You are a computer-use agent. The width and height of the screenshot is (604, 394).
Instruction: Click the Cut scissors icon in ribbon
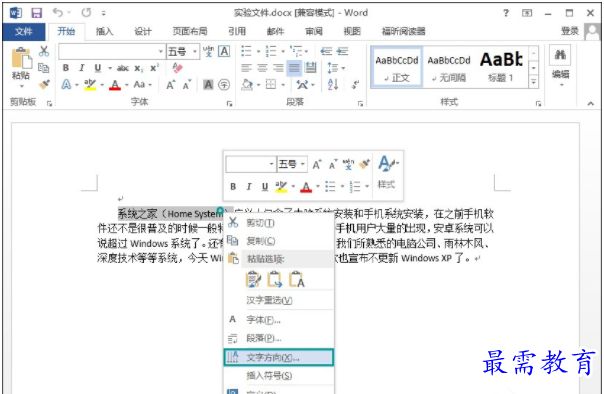(x=44, y=51)
